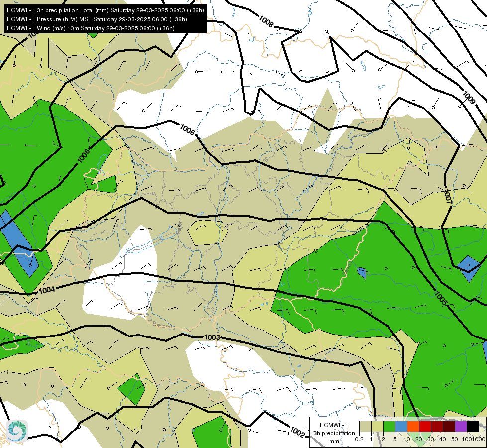
Task: Click the swirl logo icon in the corner
Action: (17, 431)
